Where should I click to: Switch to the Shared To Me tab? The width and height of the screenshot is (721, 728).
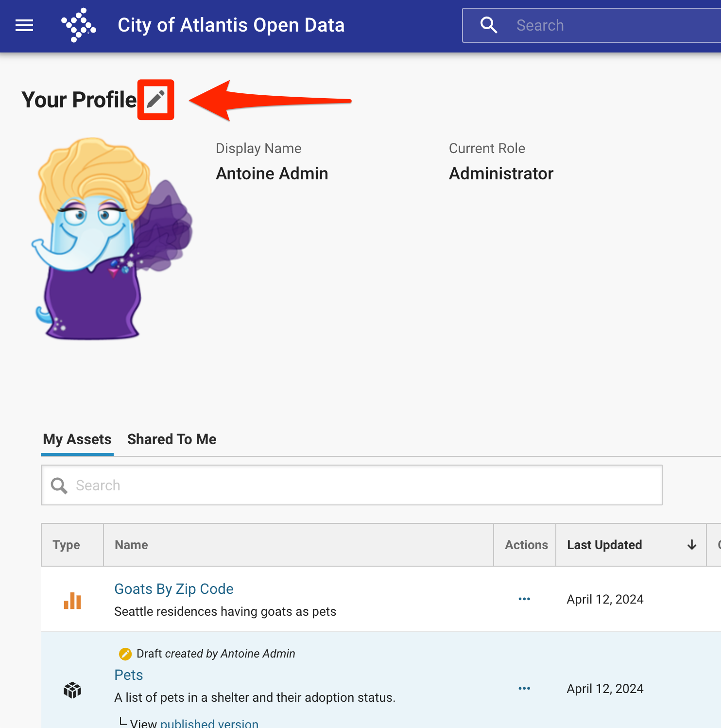172,439
